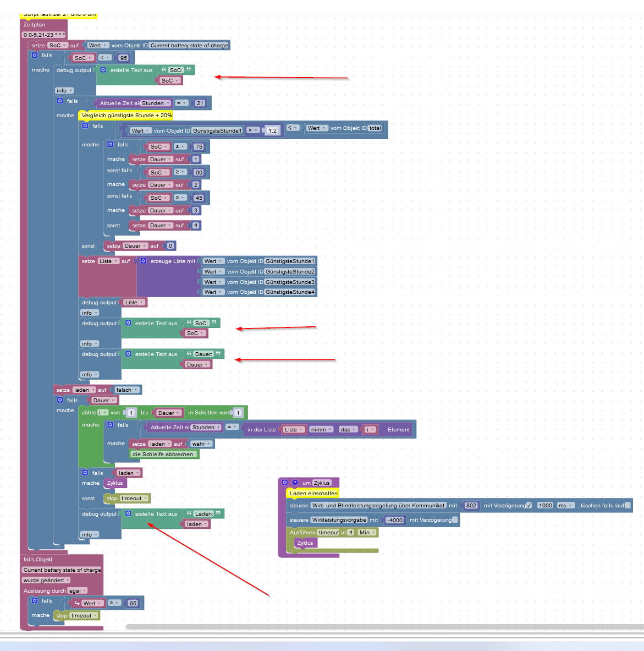Open 'timeout' dropdown in 'sonst stop timeout' under falls laden

133,499
